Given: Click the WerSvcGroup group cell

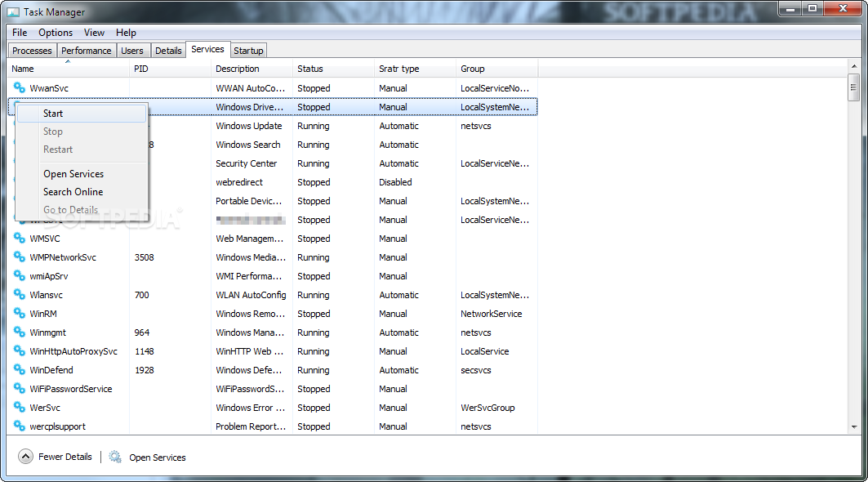Looking at the screenshot, I should click(x=487, y=408).
